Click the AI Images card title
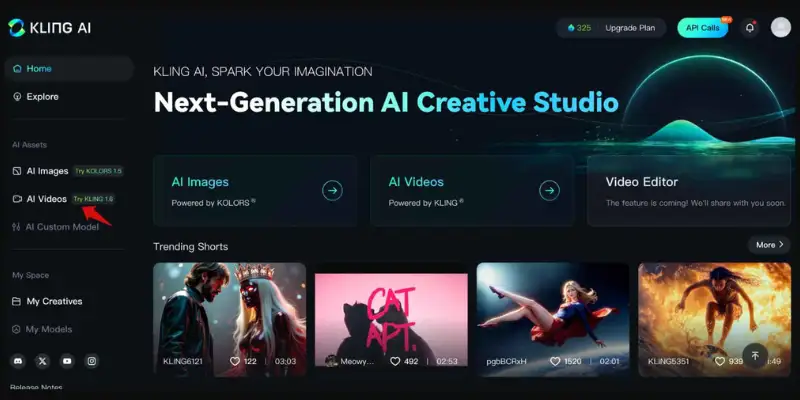This screenshot has width=800, height=400. point(200,182)
